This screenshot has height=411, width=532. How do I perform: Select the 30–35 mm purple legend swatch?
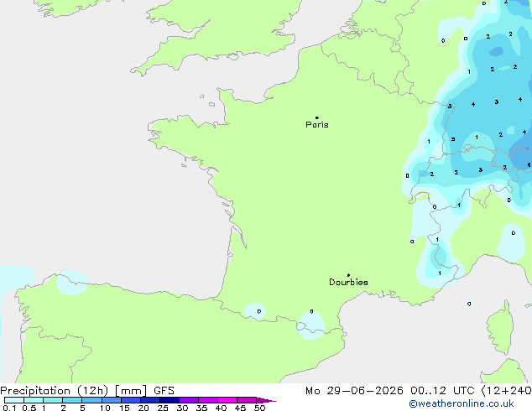pos(189,400)
